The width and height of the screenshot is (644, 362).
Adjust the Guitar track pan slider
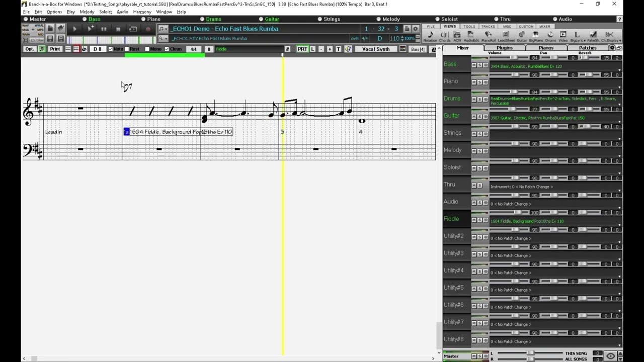(x=553, y=109)
